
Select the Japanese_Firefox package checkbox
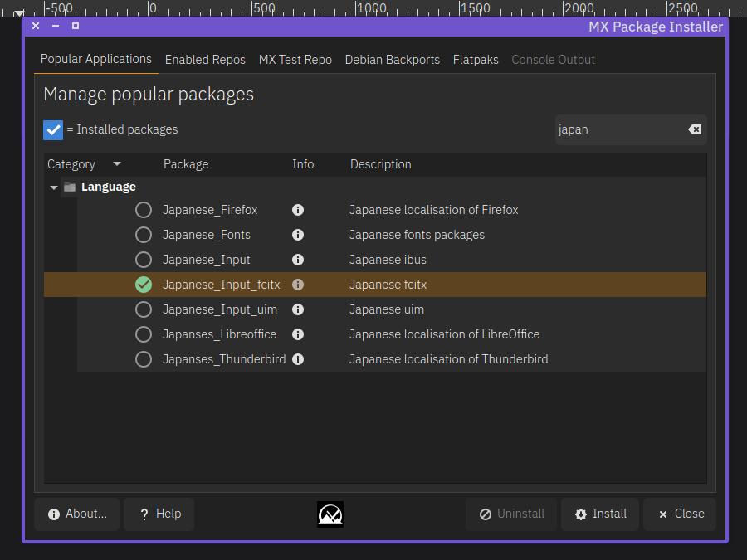(144, 210)
